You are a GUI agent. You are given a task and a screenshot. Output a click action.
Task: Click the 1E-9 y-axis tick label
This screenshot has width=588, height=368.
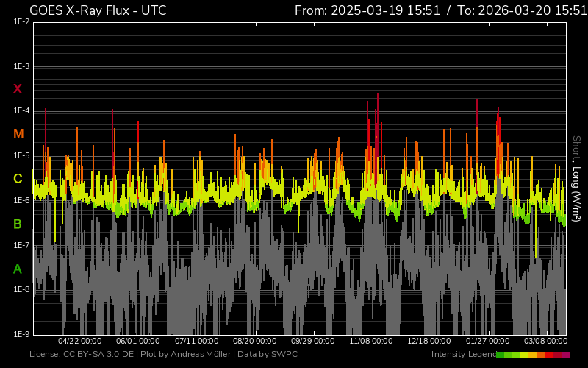click(x=21, y=334)
